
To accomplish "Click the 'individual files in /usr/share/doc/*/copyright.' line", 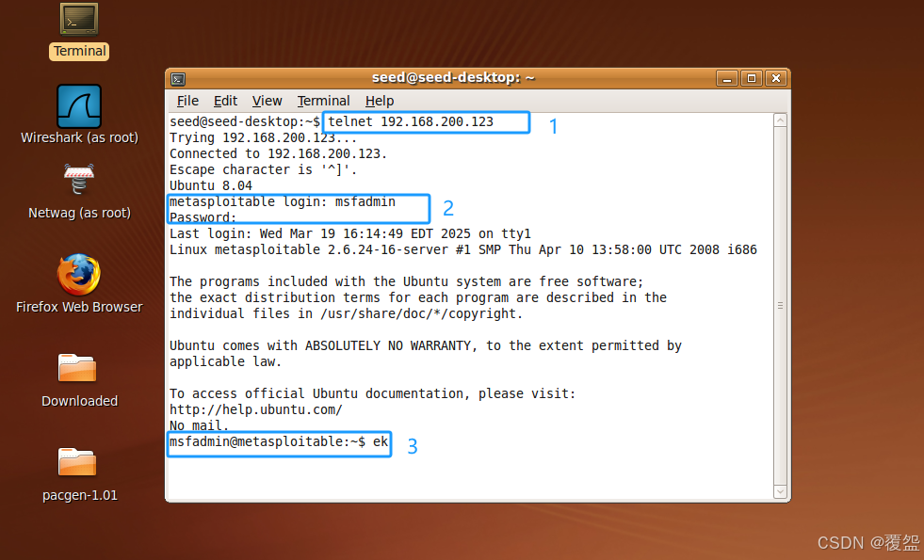I will coord(346,313).
